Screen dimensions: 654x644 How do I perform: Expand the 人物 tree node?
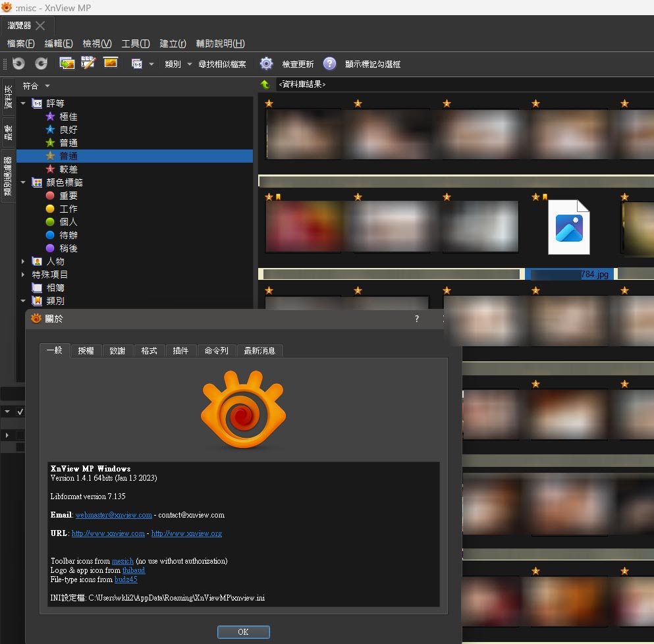(24, 261)
